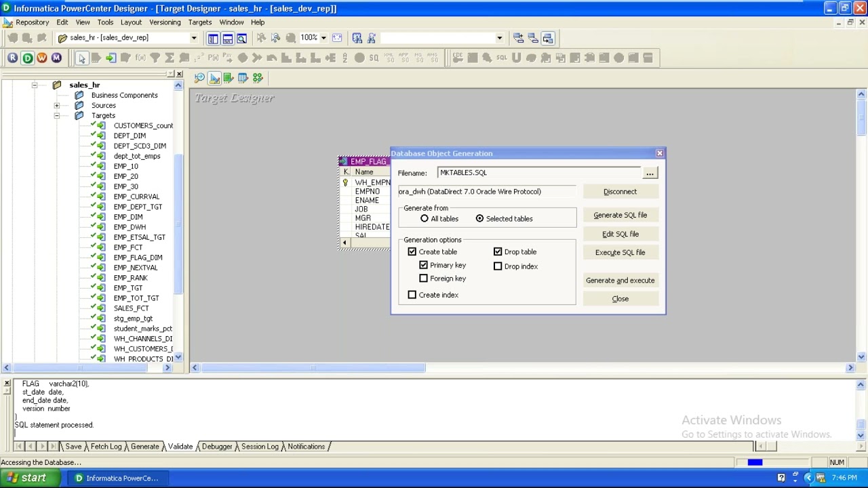This screenshot has height=488, width=868.
Task: Switch to the Notifications output tab
Action: pyautogui.click(x=307, y=447)
